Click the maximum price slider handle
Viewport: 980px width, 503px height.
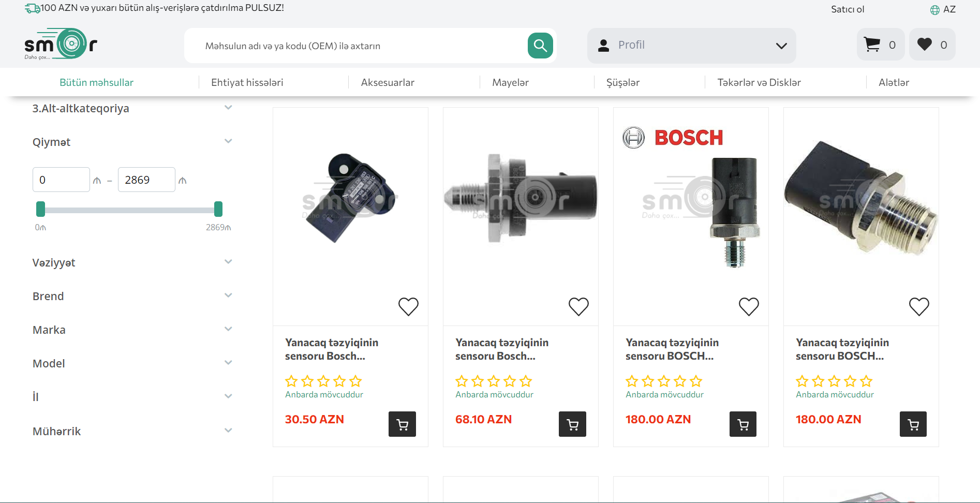(x=218, y=209)
